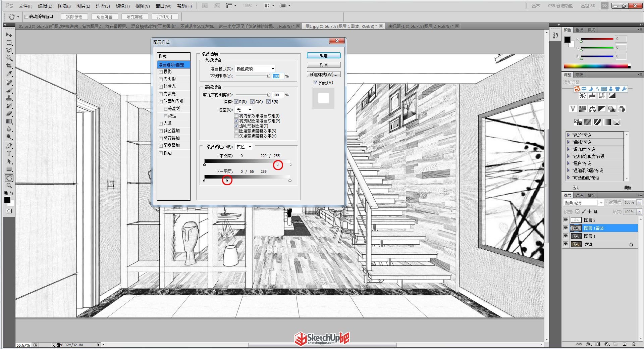Add a Color Balance adjustment

[x=592, y=109]
